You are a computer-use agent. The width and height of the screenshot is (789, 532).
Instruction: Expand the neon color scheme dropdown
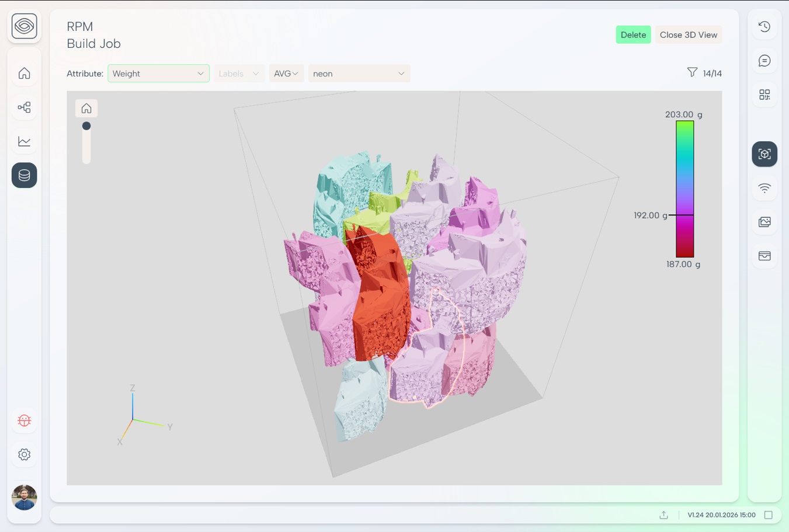[x=359, y=74]
